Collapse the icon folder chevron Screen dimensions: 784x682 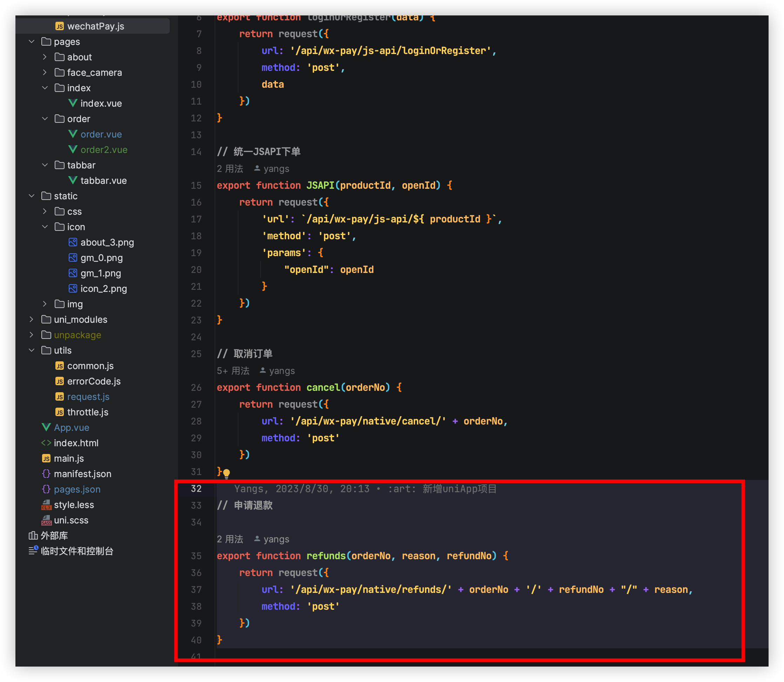(45, 227)
